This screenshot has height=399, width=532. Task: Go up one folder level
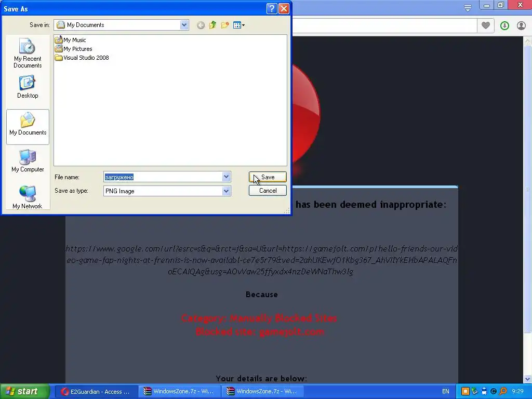pos(212,25)
